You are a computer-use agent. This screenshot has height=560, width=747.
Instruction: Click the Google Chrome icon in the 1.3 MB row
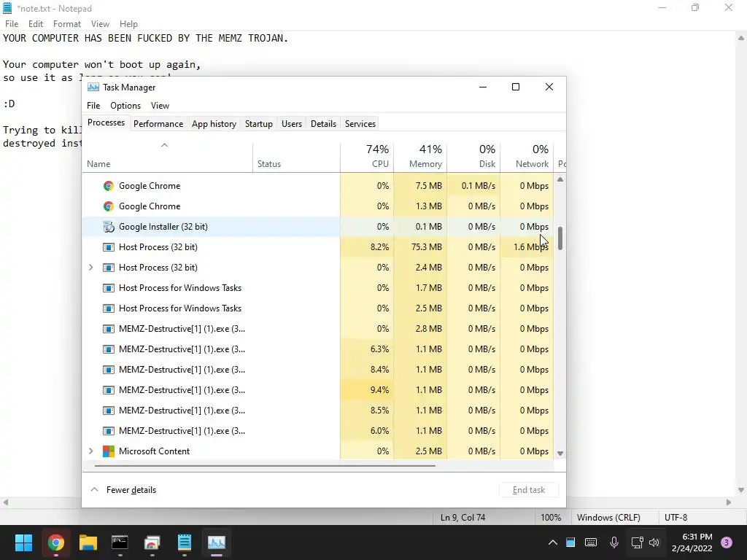coord(109,206)
